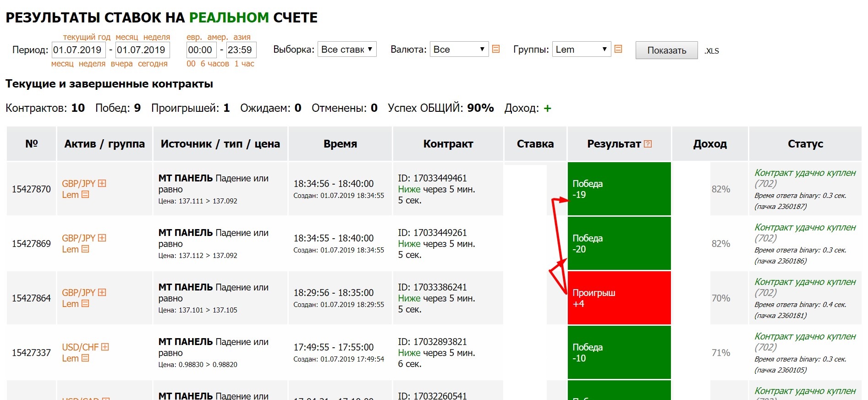Click the red Проигрыш result cell
The width and height of the screenshot is (868, 400).
tap(619, 298)
